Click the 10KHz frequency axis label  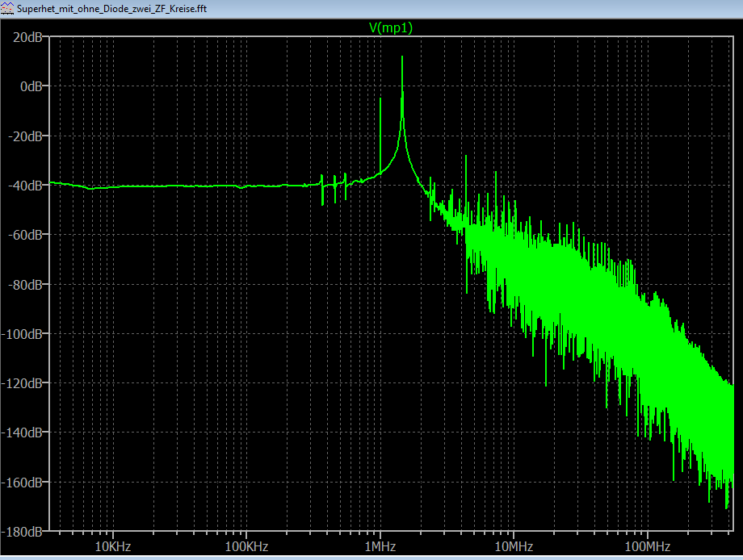coord(112,546)
